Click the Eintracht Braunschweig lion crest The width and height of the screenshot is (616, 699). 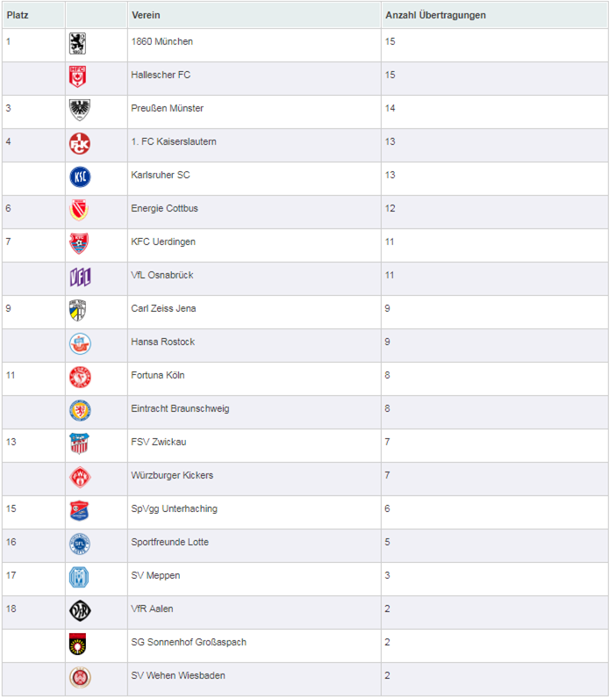coord(80,411)
